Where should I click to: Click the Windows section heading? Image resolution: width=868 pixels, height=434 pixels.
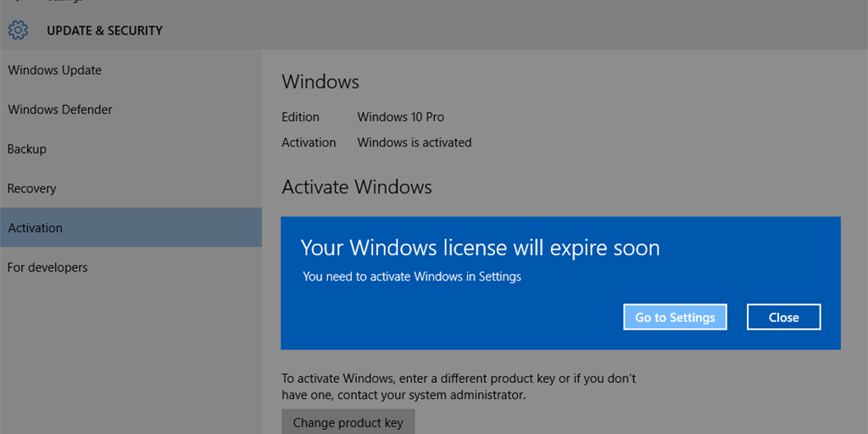320,82
